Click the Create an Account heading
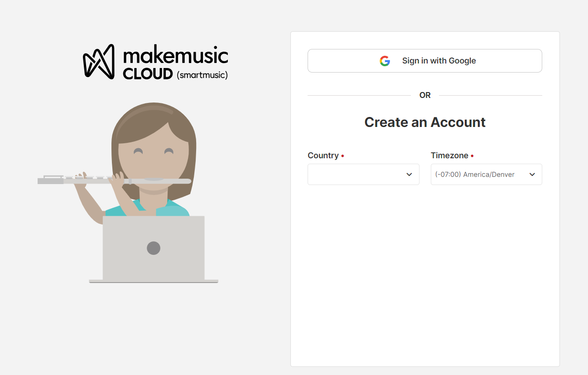 424,122
